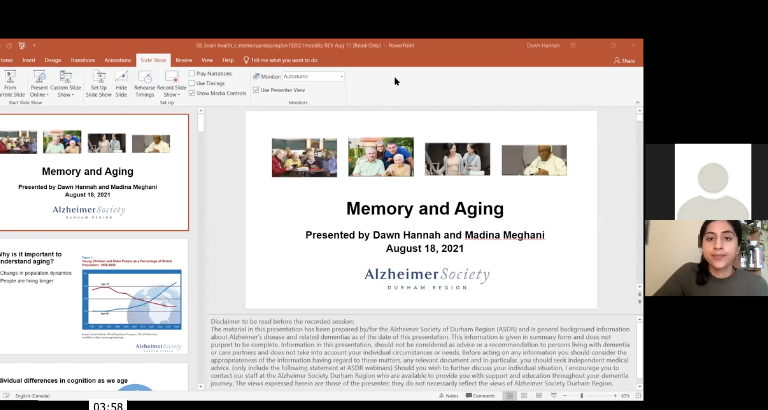Expand the Monitor dropdown set to Automatic
Viewport: 768px width, 410px height.
click(341, 76)
